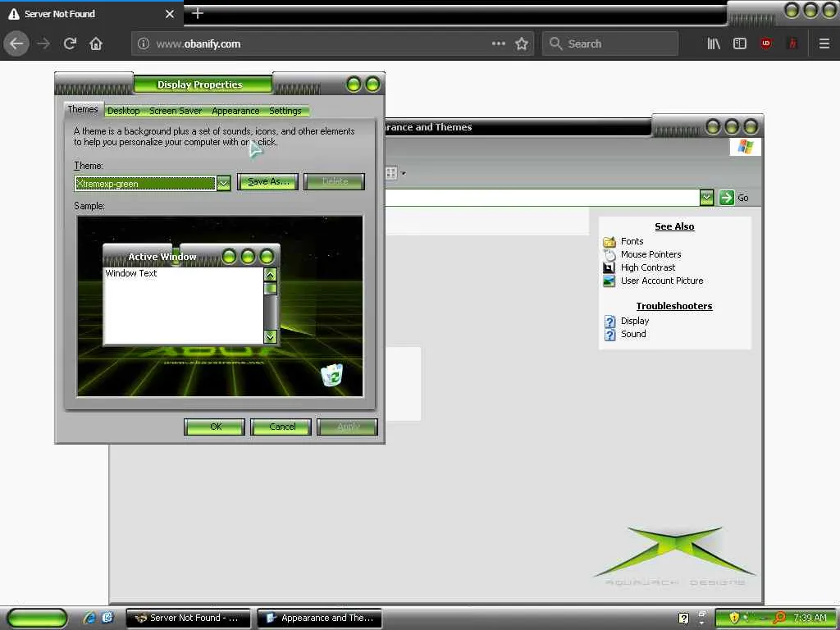Screen dimensions: 840x630
Task: Select the Themes tab
Action: point(83,109)
